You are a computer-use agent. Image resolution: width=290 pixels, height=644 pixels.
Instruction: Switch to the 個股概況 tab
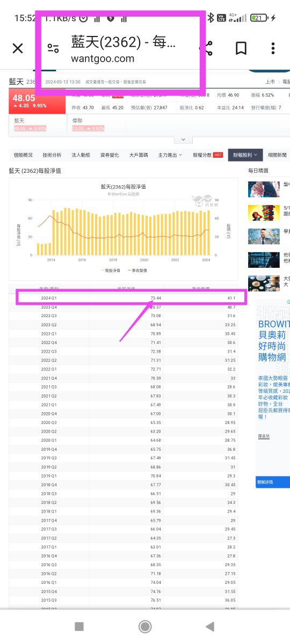(23, 155)
